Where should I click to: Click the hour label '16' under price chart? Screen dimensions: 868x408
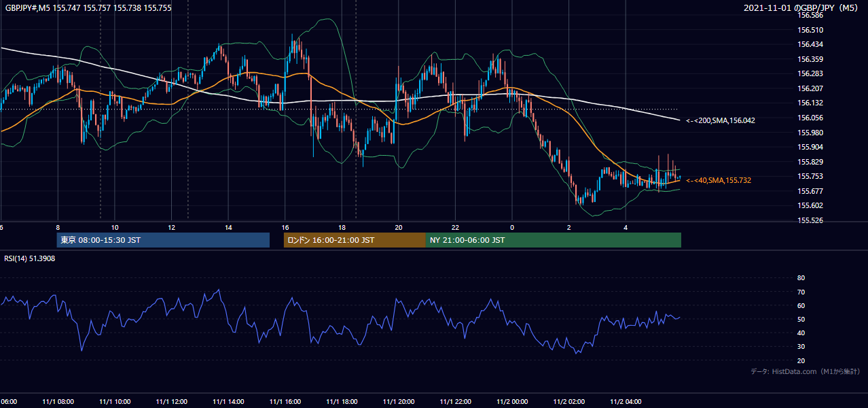[x=285, y=227]
